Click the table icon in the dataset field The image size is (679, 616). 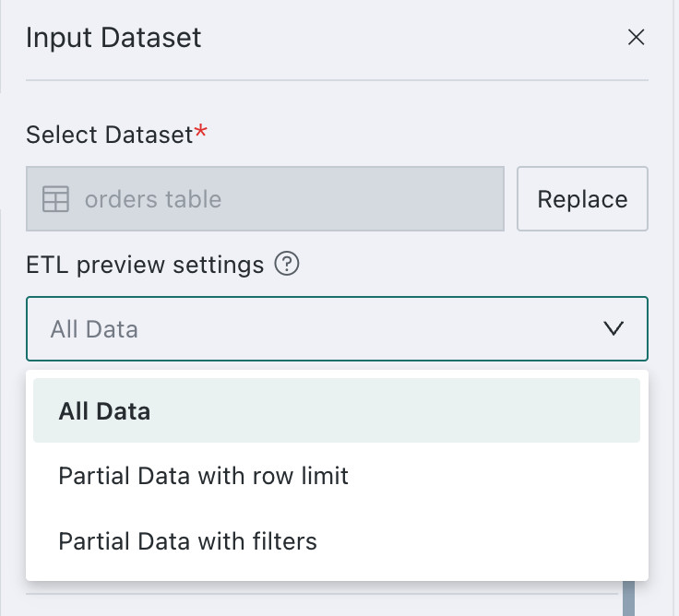pyautogui.click(x=55, y=199)
